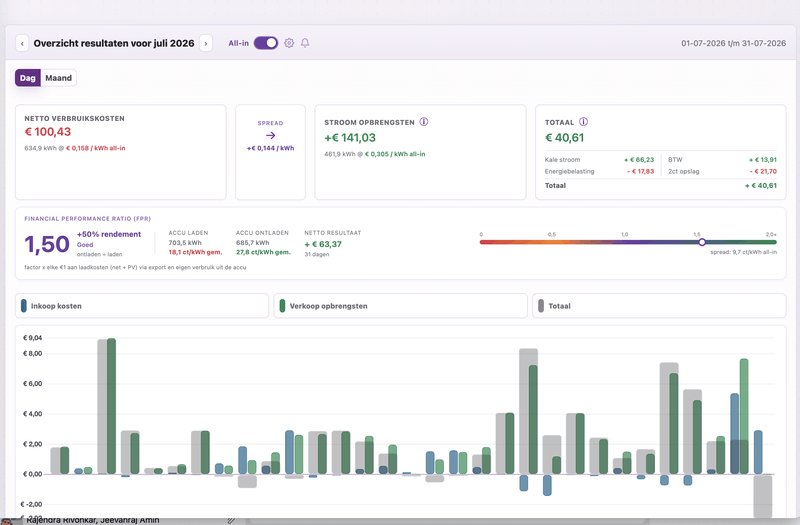Viewport: 800px width, 525px height.
Task: Open info icon next to Stroom opbrengsten
Action: pyautogui.click(x=423, y=122)
